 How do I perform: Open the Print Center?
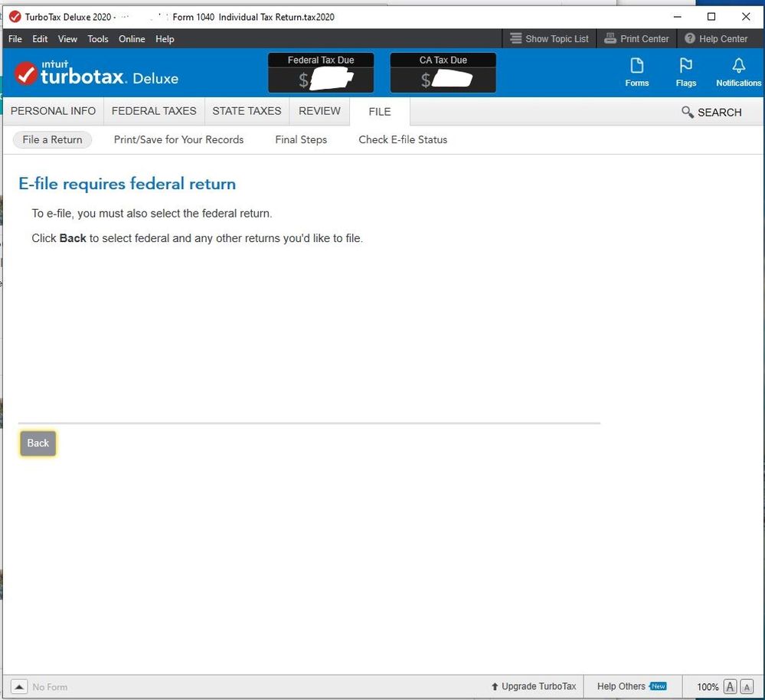[636, 38]
